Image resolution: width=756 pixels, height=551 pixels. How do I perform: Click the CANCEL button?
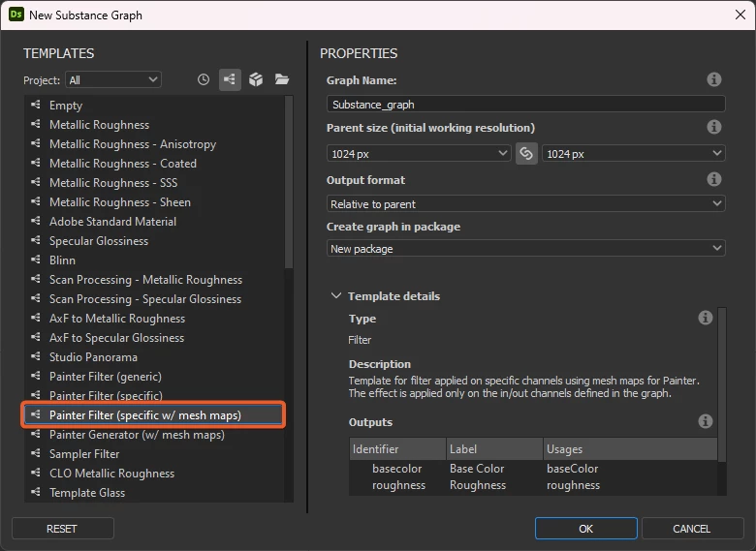point(691,529)
